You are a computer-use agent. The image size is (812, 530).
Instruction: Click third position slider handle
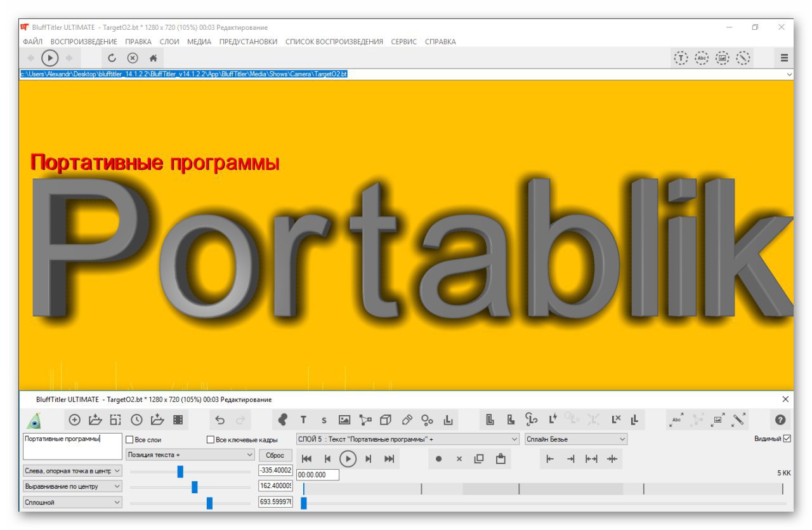click(209, 503)
